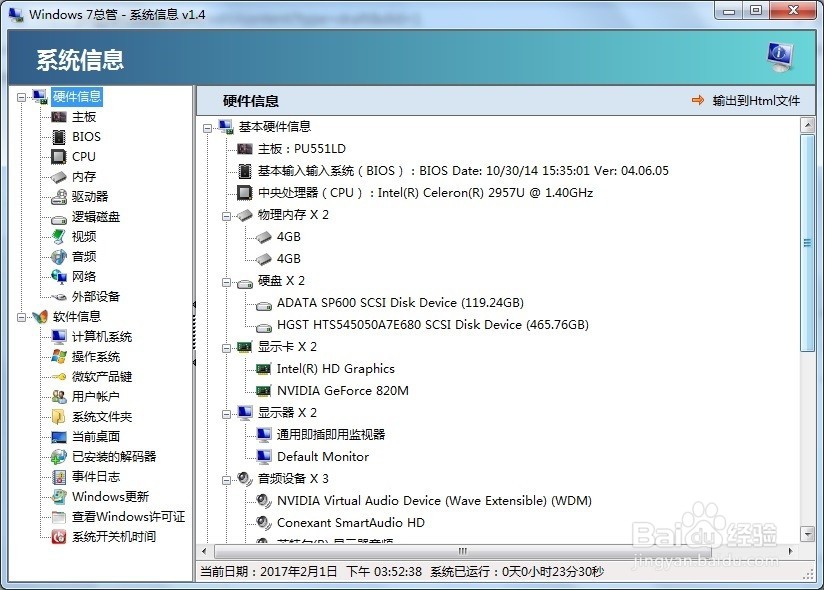Collapse the 显示卡 X 2 node
Image resolution: width=824 pixels, height=590 pixels.
coord(226,348)
